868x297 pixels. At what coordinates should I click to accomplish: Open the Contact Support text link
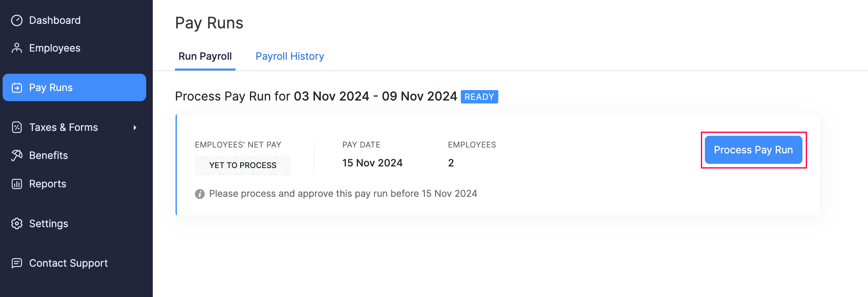[69, 263]
